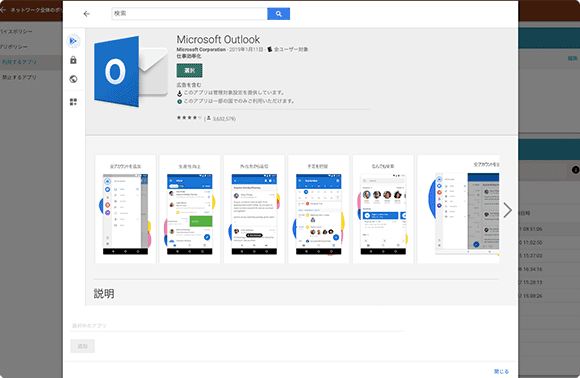
Task: Click the Microsoft Outlook app logo
Action: (131, 71)
